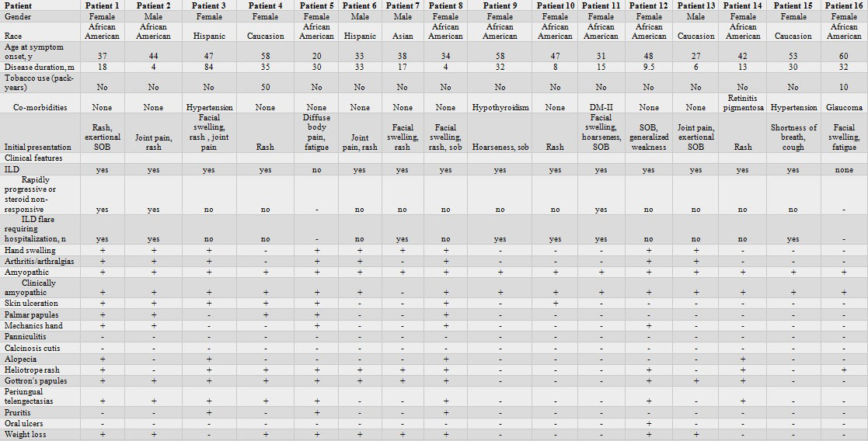Click the Glaucoma co-morbidity cell
868x441 pixels.
[x=844, y=107]
